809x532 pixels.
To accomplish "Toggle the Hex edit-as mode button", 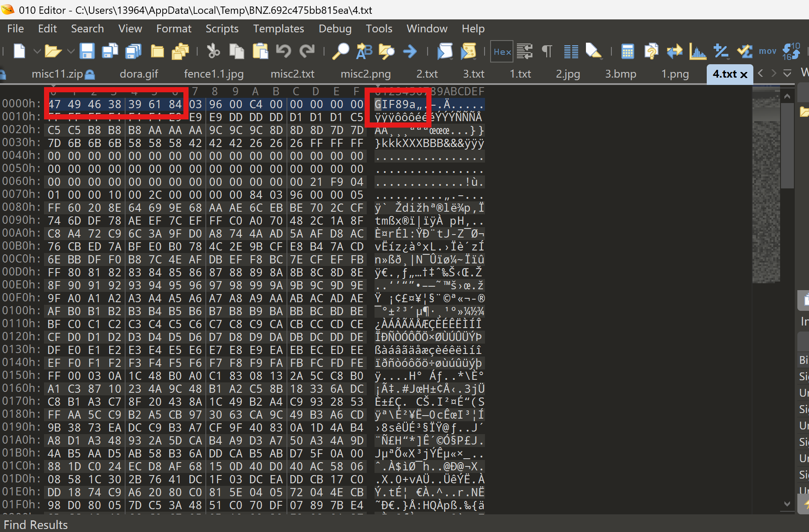I will [502, 52].
